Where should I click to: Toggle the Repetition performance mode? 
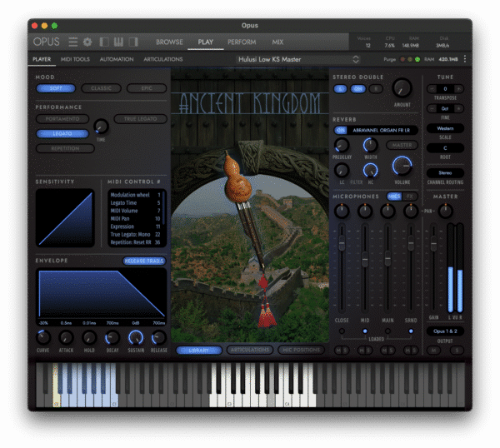coord(65,148)
